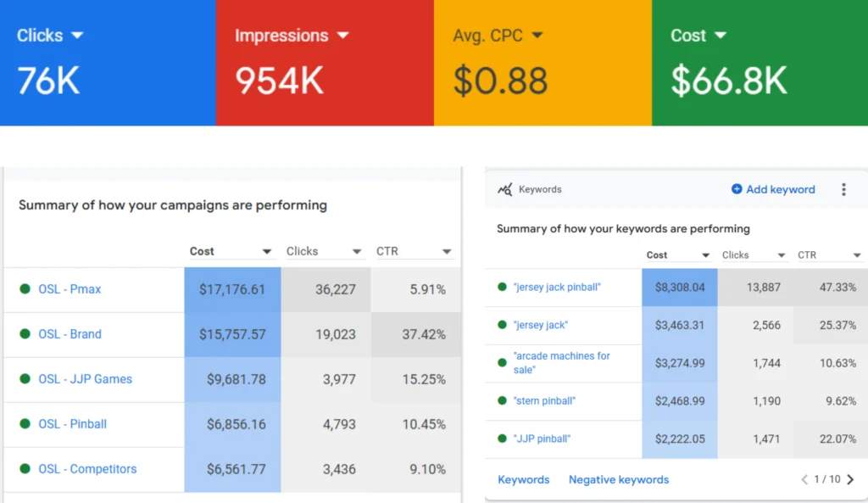Open campaigns table CTR column dropdown
Screen dimensions: 868x503
click(447, 252)
